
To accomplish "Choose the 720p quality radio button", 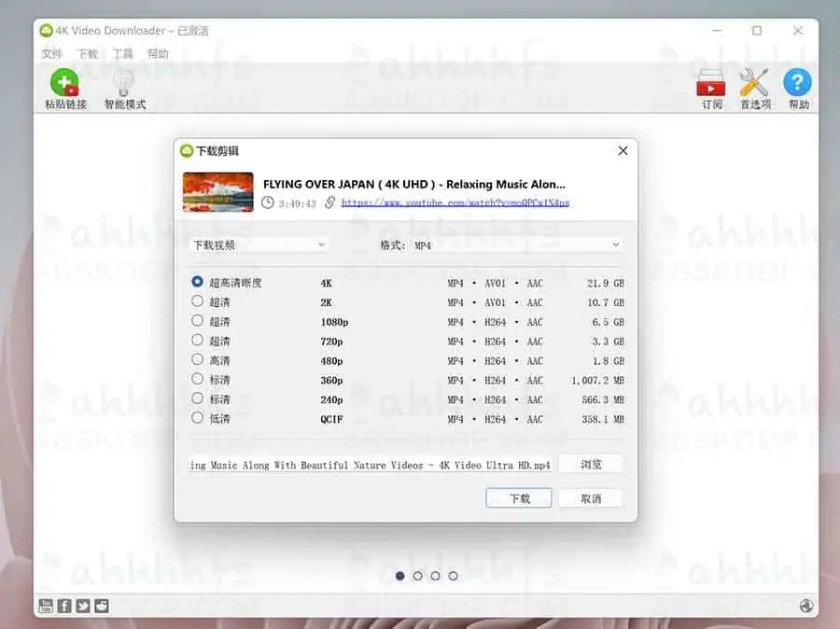I will pyautogui.click(x=197, y=340).
